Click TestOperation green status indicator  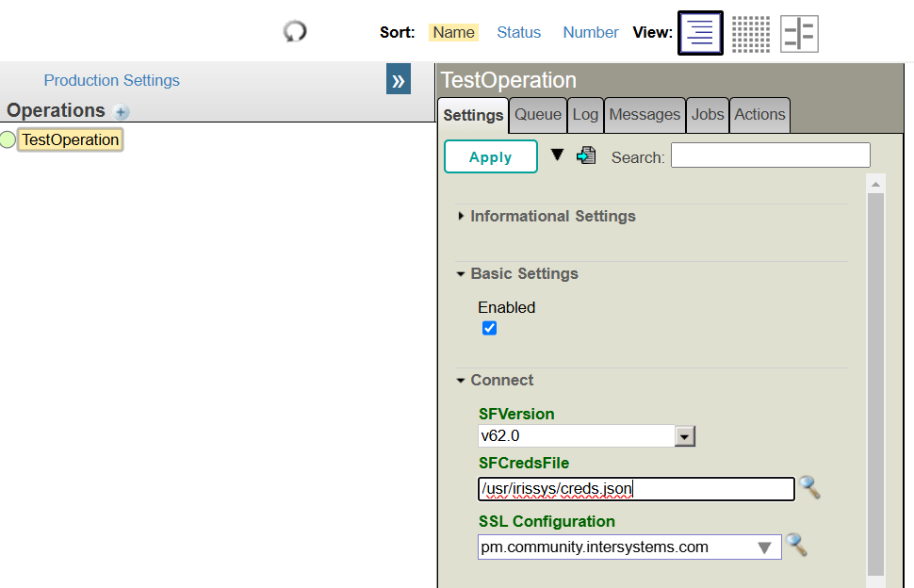pos(8,139)
